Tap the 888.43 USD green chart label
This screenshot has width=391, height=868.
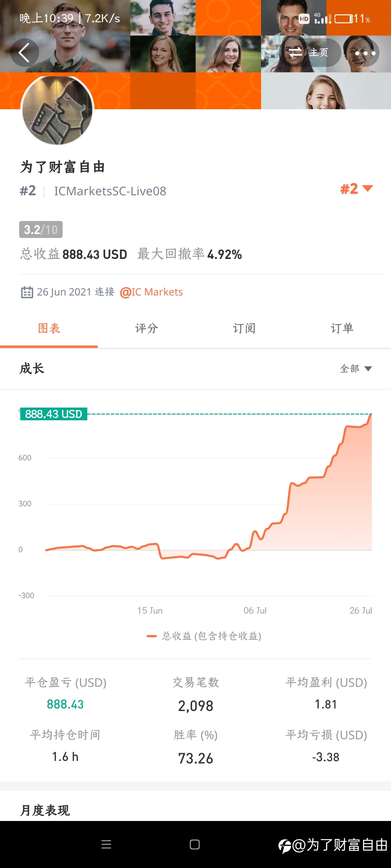click(x=54, y=414)
